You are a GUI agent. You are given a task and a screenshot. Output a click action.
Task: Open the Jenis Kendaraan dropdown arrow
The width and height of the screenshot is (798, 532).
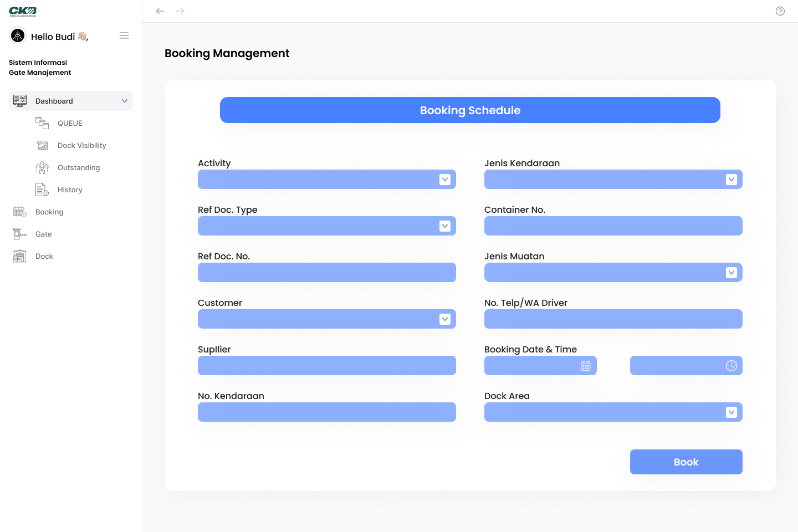(x=731, y=180)
